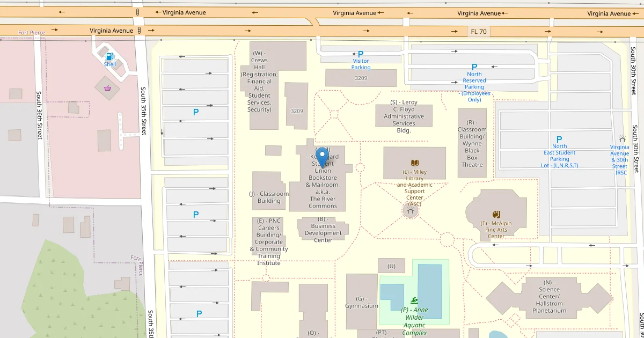The image size is (644, 338).
Task: Click the "North East Student Parking Lot - (L,N,R,S,T)" label
Action: tap(559, 156)
